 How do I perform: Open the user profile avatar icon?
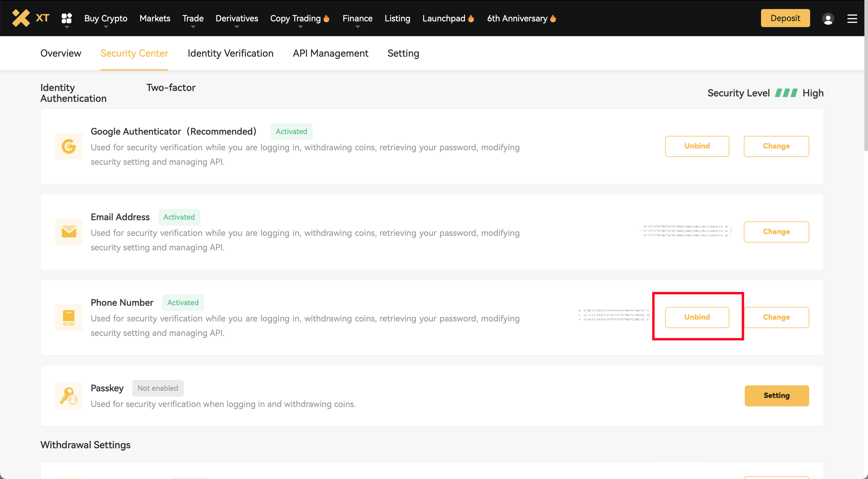tap(828, 18)
